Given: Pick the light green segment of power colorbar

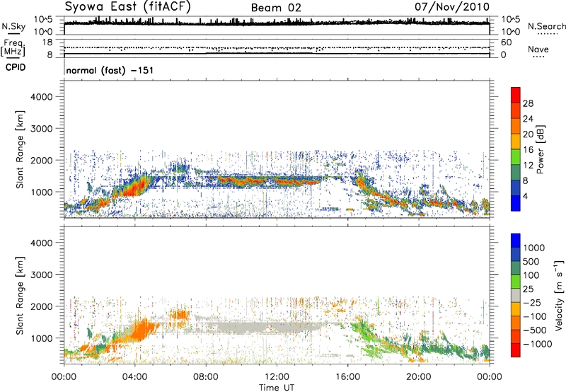Looking at the screenshot, I should point(516,156).
